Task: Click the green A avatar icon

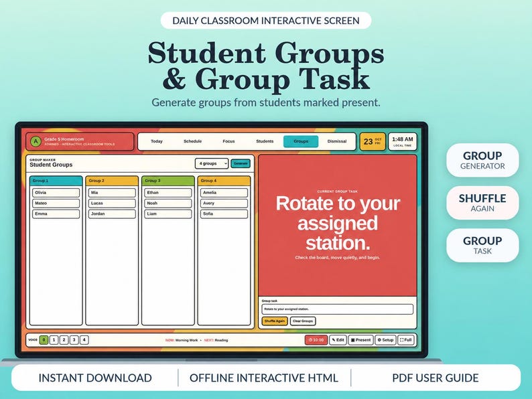Action: point(36,141)
